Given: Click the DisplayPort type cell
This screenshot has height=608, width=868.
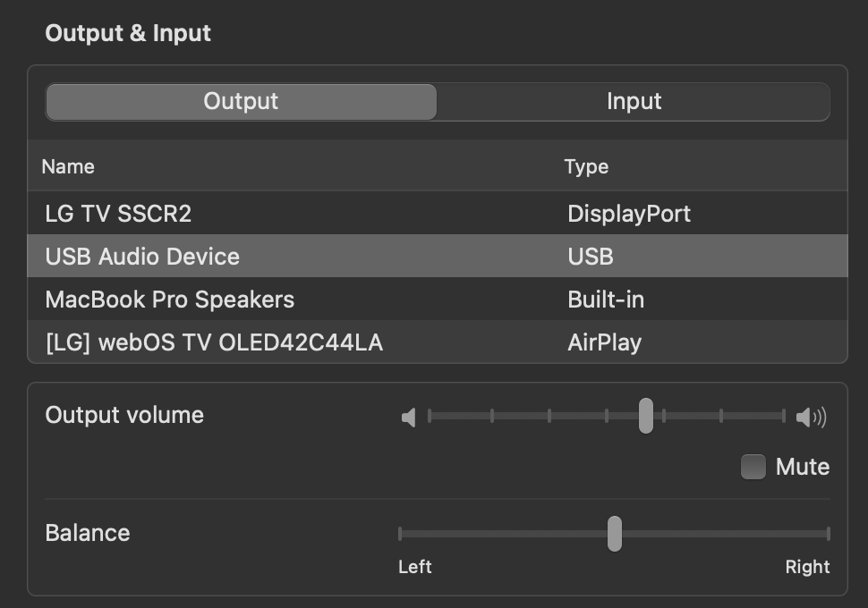Looking at the screenshot, I should [x=629, y=214].
